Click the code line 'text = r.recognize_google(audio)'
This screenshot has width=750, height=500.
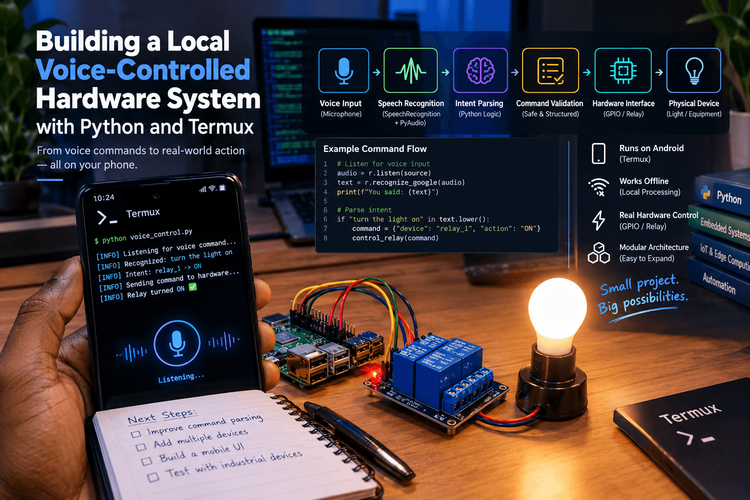[x=400, y=182]
